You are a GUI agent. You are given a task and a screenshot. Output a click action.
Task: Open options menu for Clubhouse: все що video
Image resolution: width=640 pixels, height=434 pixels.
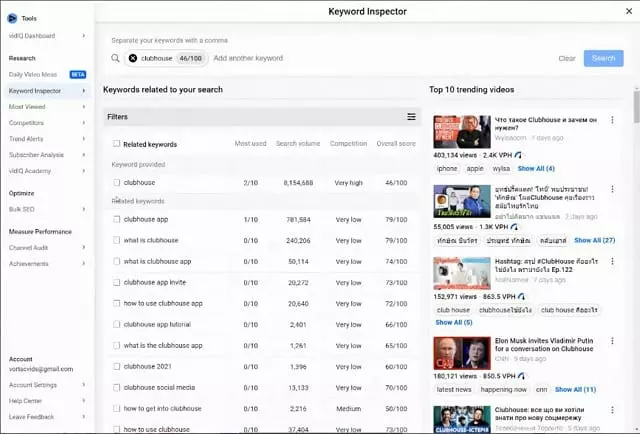pyautogui.click(x=612, y=410)
